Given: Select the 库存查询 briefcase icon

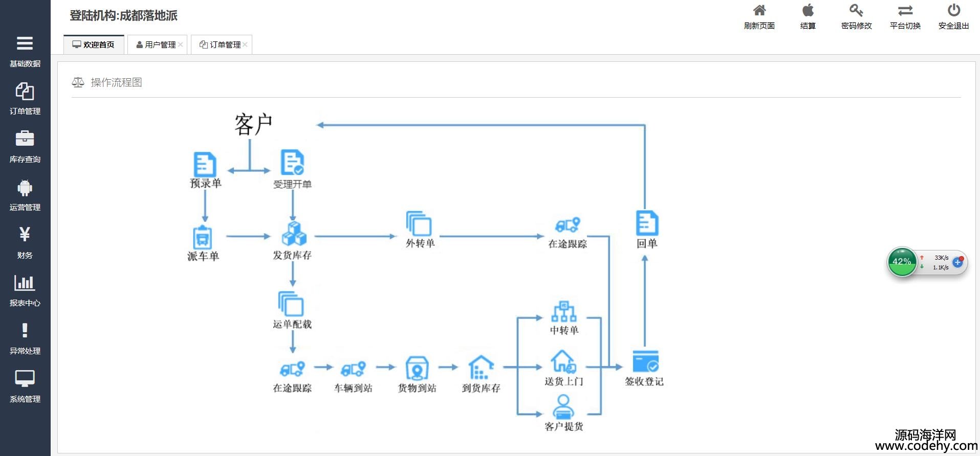Looking at the screenshot, I should tap(25, 139).
